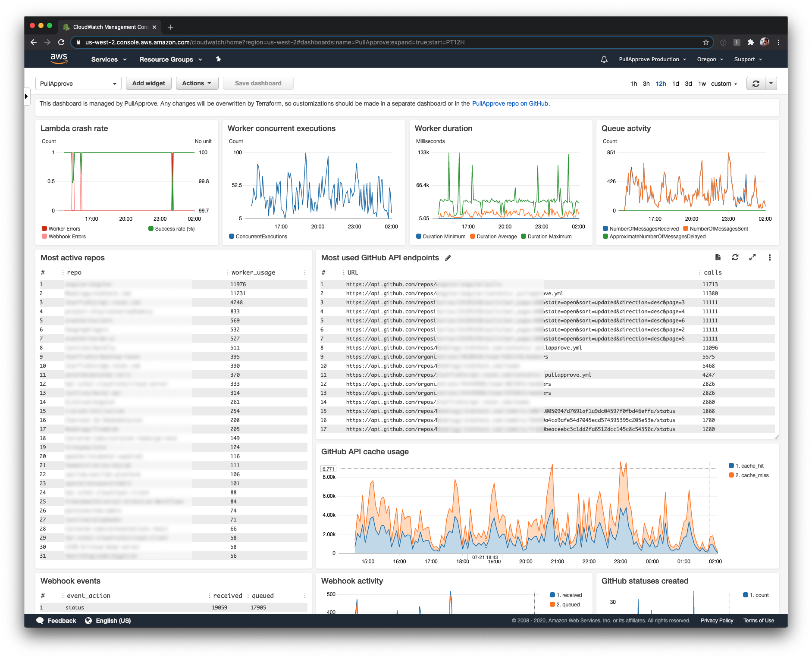
Task: Toggle the cache_hit legend swatch
Action: [x=731, y=465]
